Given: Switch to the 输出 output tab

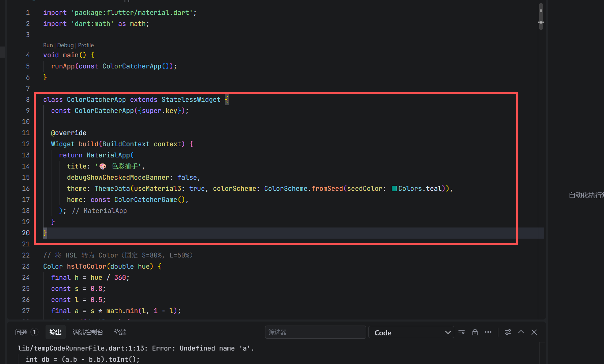Looking at the screenshot, I should pos(56,332).
